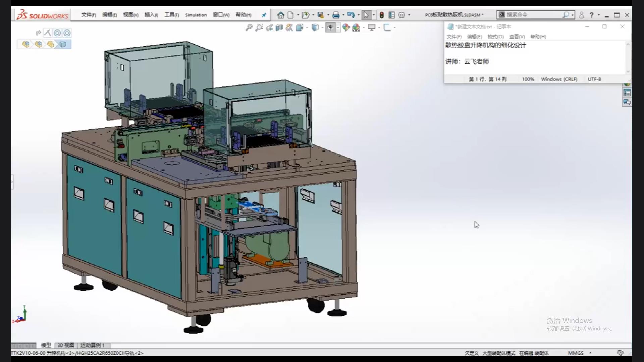Click Previous View icon

[269, 27]
